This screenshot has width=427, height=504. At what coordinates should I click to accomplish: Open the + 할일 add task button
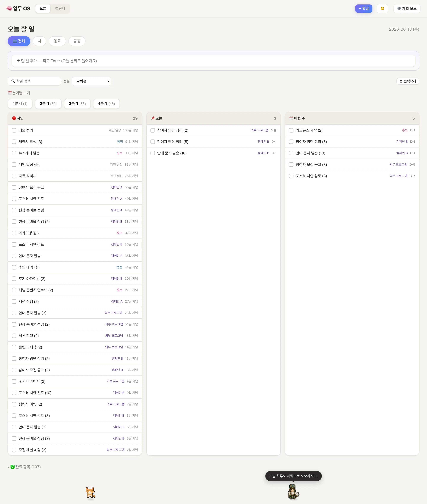[364, 8]
